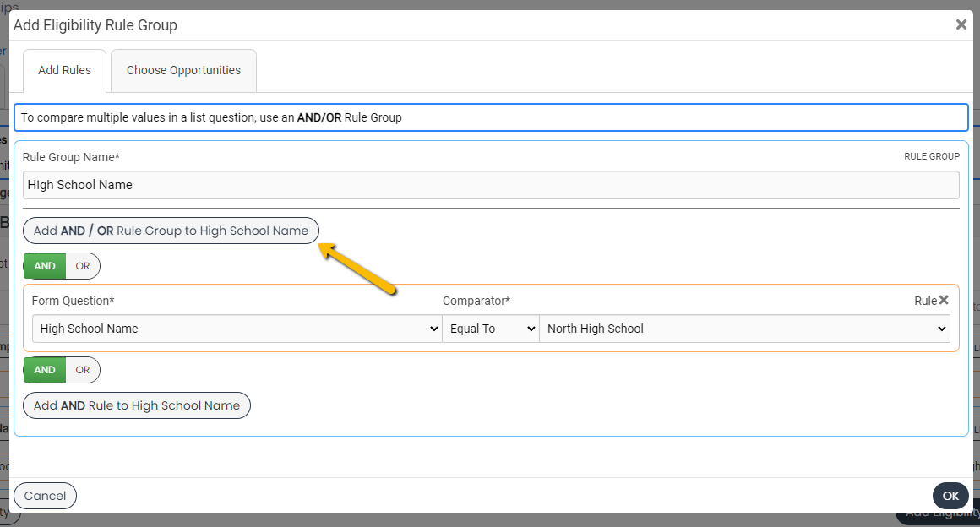Close the Add Eligibility Rule Group dialog
The image size is (980, 527).
[961, 24]
